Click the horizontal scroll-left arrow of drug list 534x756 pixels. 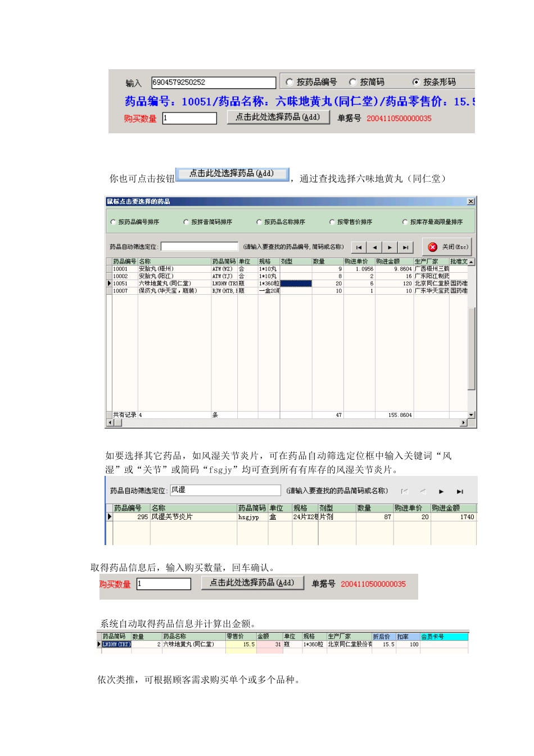pyautogui.click(x=110, y=422)
